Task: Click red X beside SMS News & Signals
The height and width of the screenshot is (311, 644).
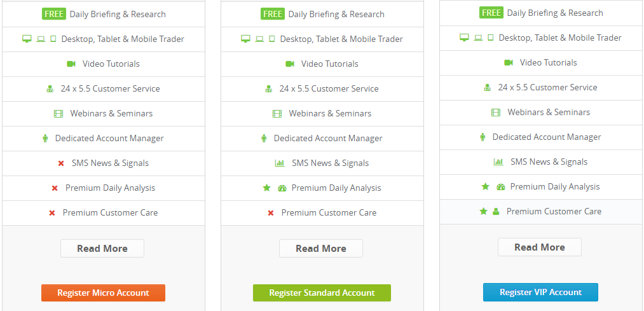Action: [61, 163]
